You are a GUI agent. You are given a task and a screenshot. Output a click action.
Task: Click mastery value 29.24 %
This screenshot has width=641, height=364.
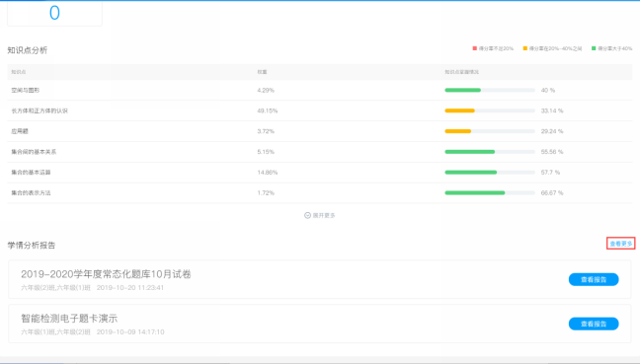pyautogui.click(x=552, y=131)
